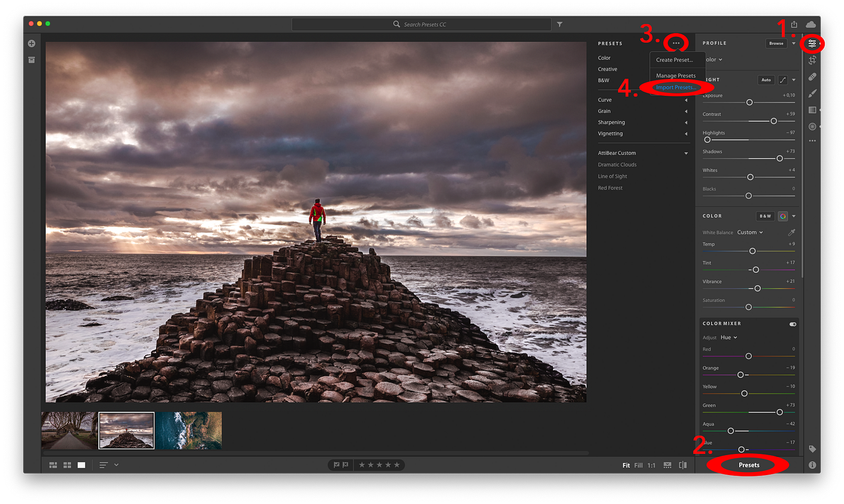This screenshot has width=844, height=504.
Task: Select the Crop tool in right sidebar
Action: [813, 60]
